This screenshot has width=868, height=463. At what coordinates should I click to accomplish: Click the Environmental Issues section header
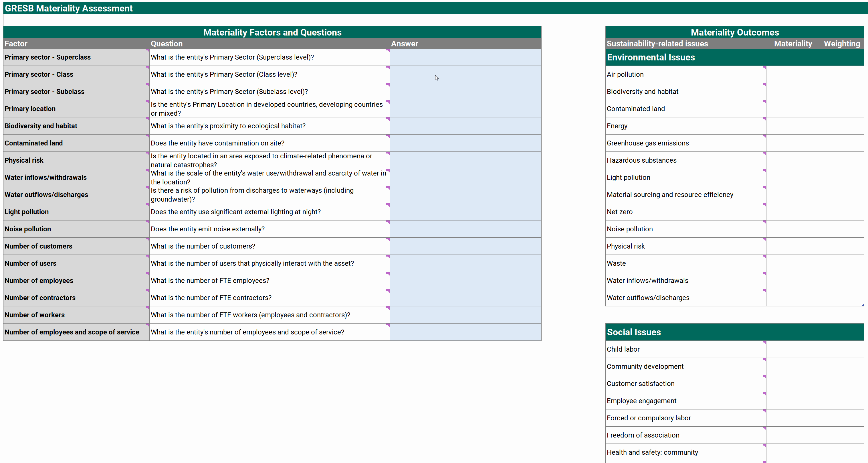651,57
